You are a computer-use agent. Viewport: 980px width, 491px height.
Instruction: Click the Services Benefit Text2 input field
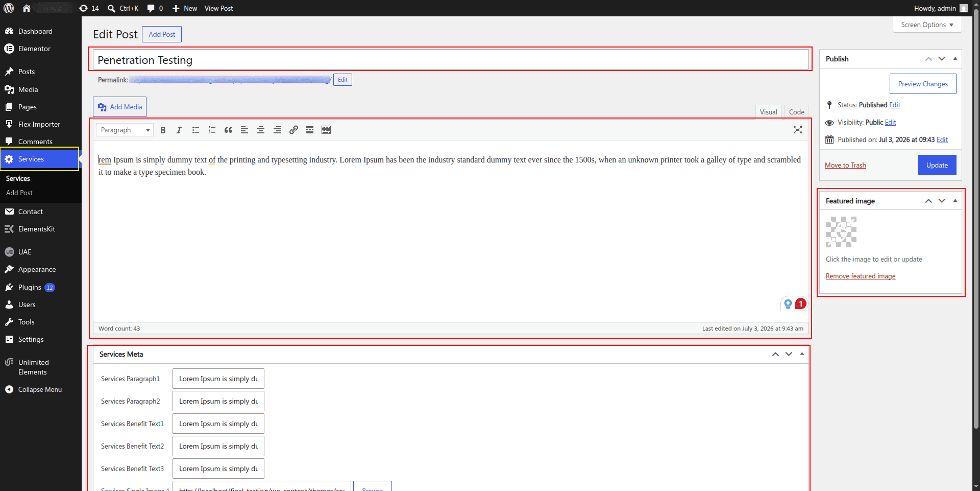click(x=218, y=446)
